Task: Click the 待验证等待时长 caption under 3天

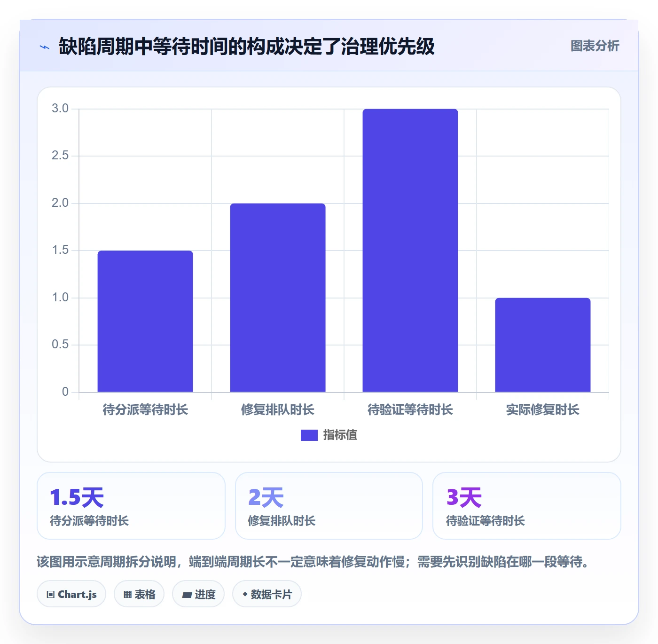Action: tap(486, 521)
